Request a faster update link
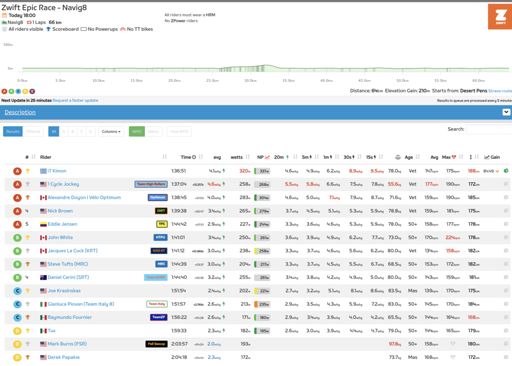512x366 pixels. [x=76, y=100]
